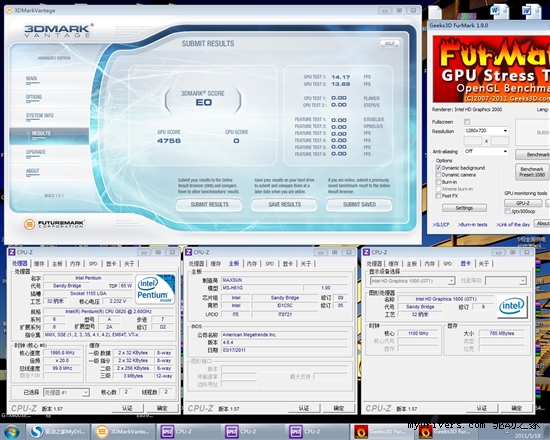Click the Futuremark Corporation logo

(54, 224)
